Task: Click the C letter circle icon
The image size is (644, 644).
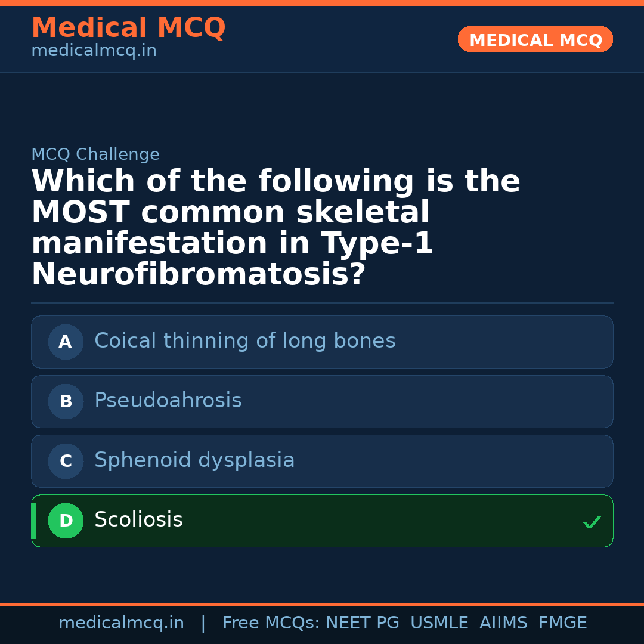Action: [66, 462]
